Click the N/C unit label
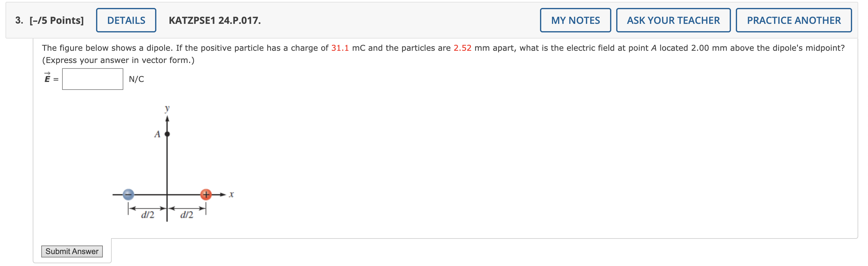This screenshot has width=868, height=266. click(x=136, y=79)
